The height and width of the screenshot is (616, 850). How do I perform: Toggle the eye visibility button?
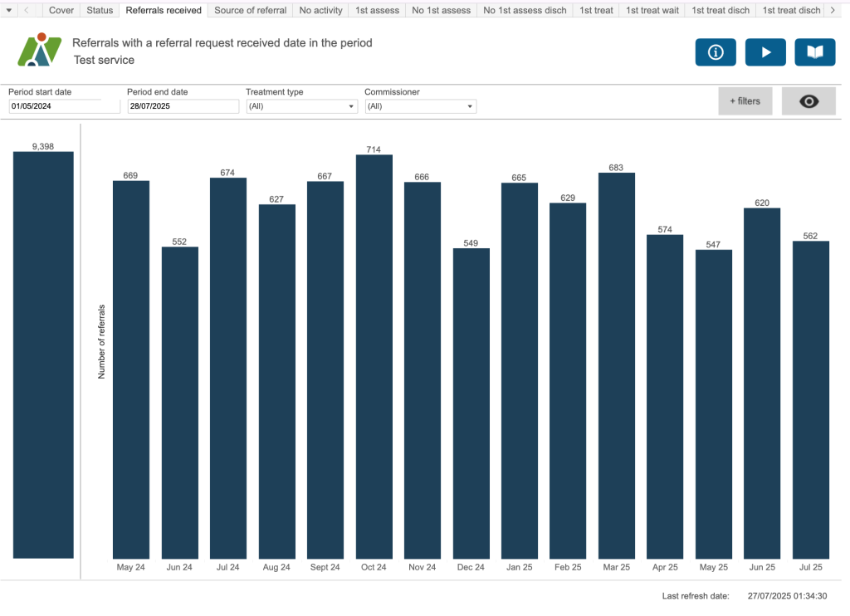[x=808, y=101]
